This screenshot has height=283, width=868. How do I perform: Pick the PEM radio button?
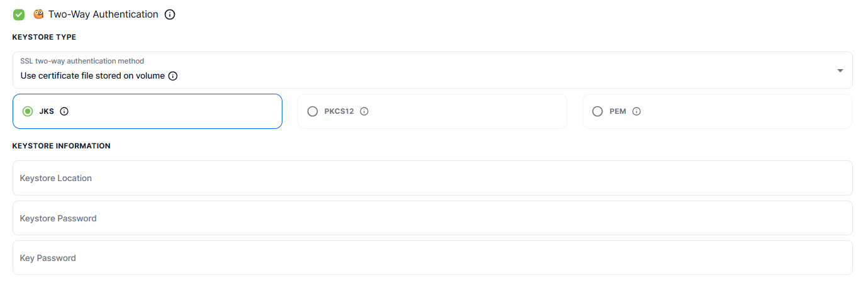pyautogui.click(x=598, y=111)
